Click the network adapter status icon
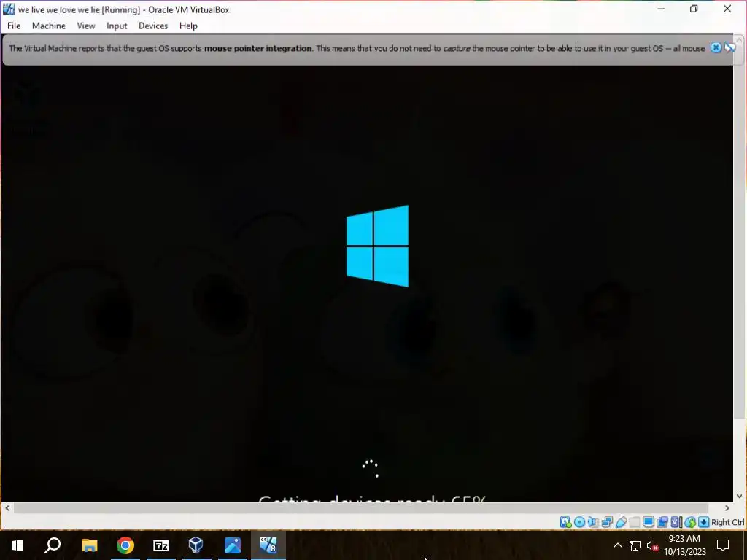The height and width of the screenshot is (560, 747). pyautogui.click(x=607, y=522)
